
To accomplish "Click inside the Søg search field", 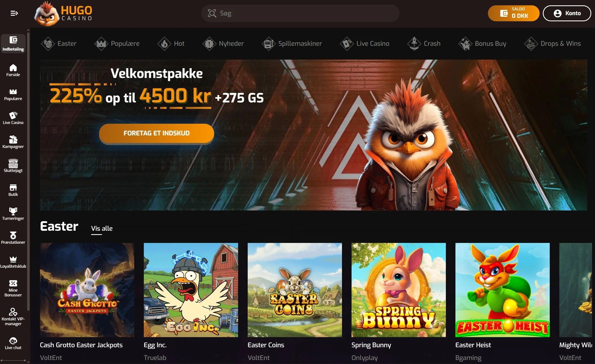I will point(300,13).
